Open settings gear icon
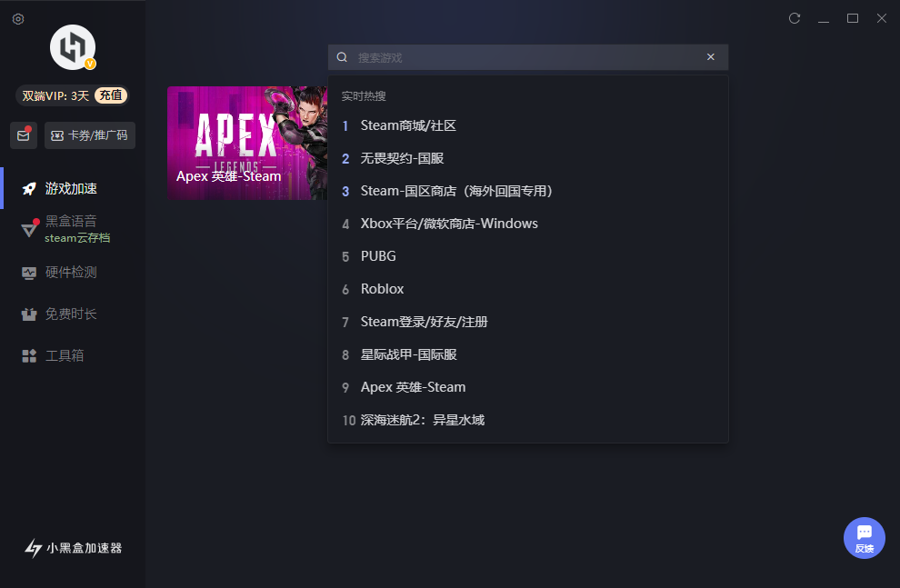The height and width of the screenshot is (588, 900). pyautogui.click(x=18, y=19)
